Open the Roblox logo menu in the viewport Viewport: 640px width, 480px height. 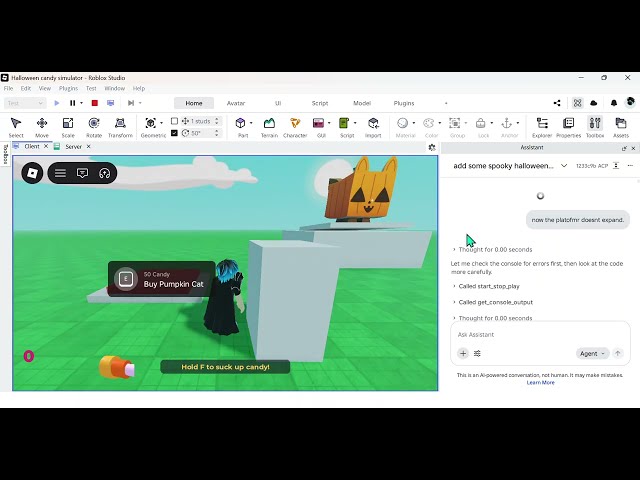pos(32,173)
